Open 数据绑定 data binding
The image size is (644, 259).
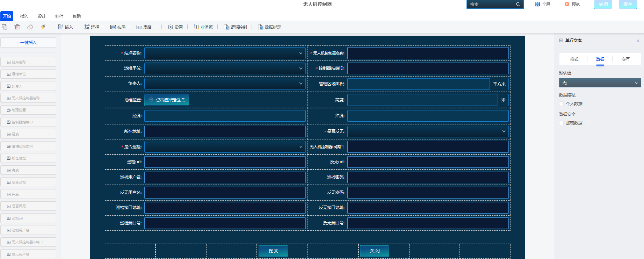[269, 27]
